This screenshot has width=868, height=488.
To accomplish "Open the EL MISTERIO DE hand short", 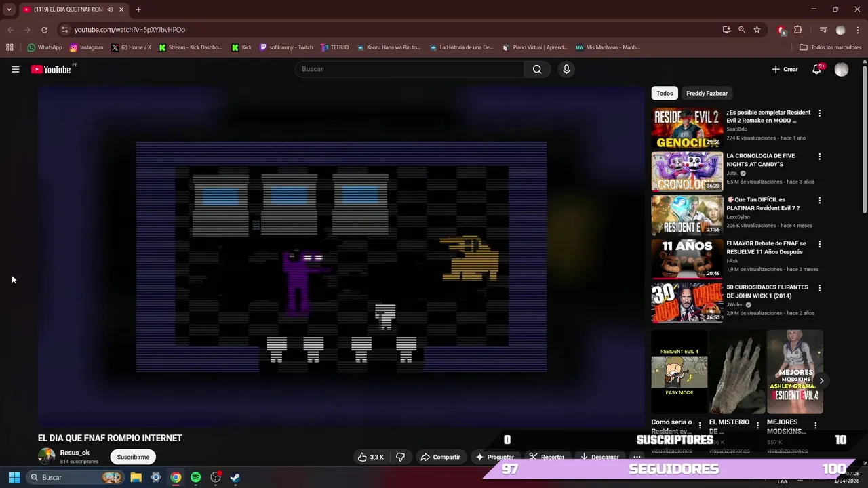I will point(737,371).
